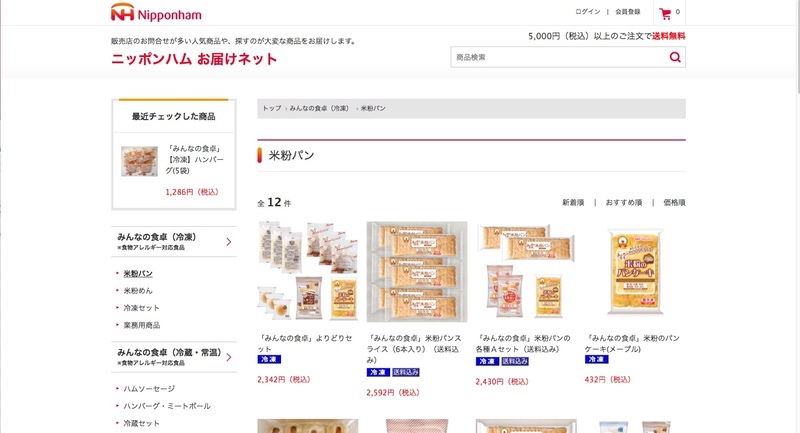
Task: Click the Nipponham logo
Action: tap(156, 13)
